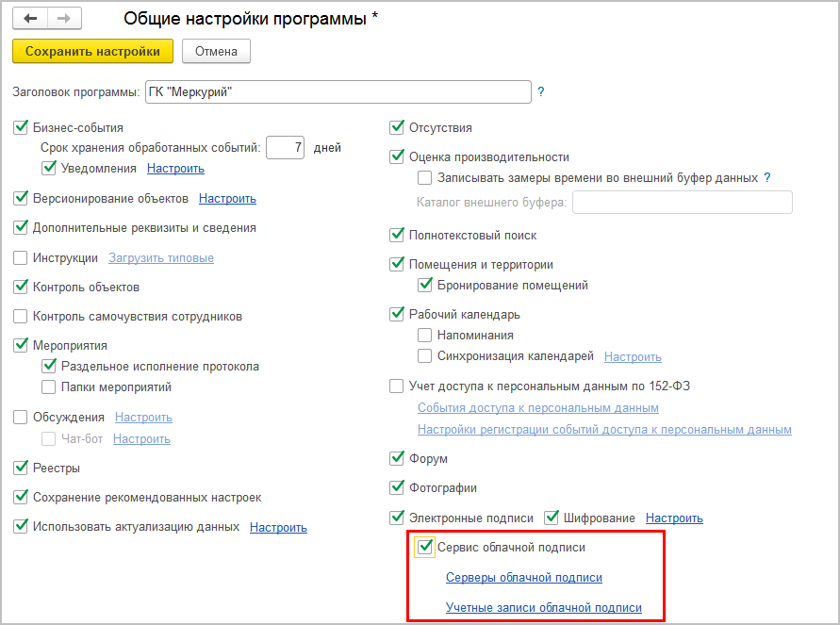Screen dimensions: 840x625
Task: Click the Отмена button
Action: pyautogui.click(x=216, y=51)
